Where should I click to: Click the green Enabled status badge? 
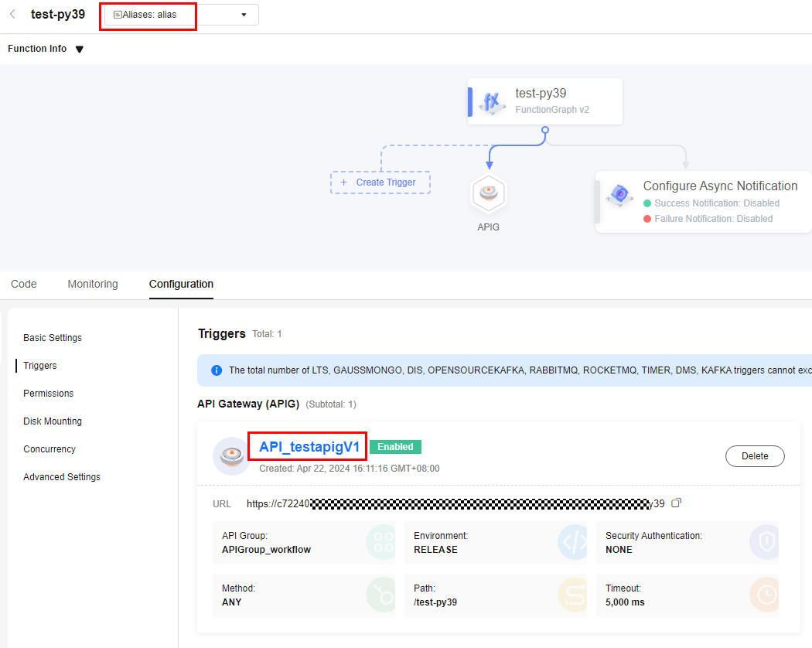click(x=395, y=447)
